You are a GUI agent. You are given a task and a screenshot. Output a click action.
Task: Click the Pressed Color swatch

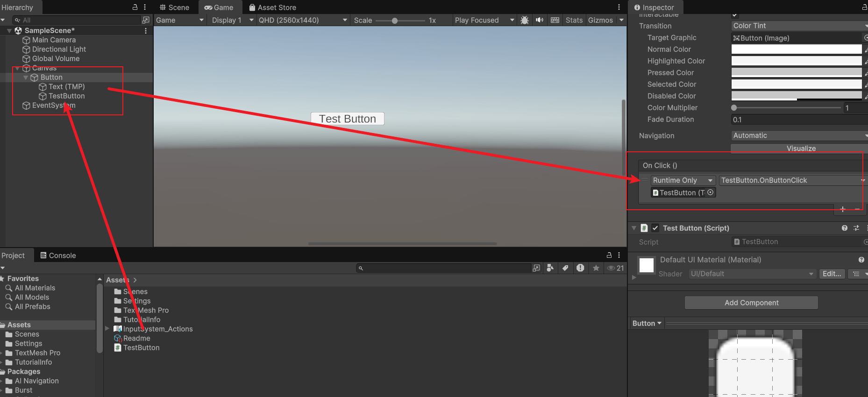(x=796, y=72)
